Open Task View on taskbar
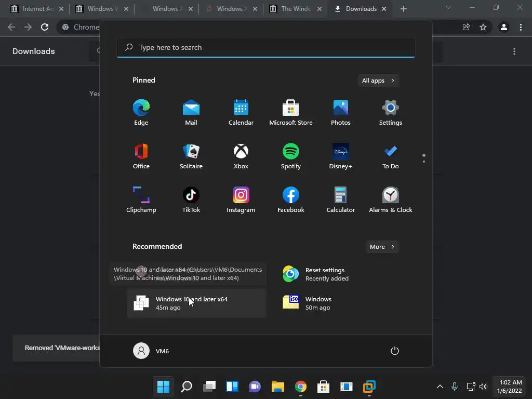Screen dimensions: 532x399 coord(209,387)
